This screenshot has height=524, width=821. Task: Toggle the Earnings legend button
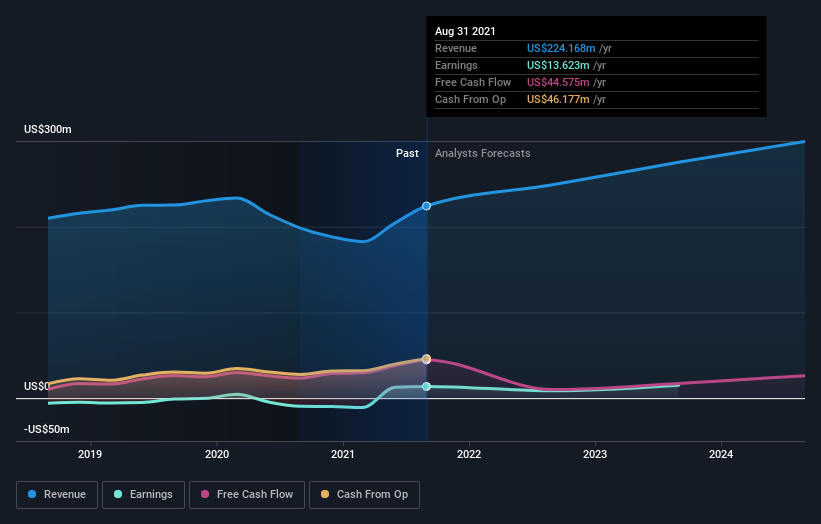(x=143, y=495)
